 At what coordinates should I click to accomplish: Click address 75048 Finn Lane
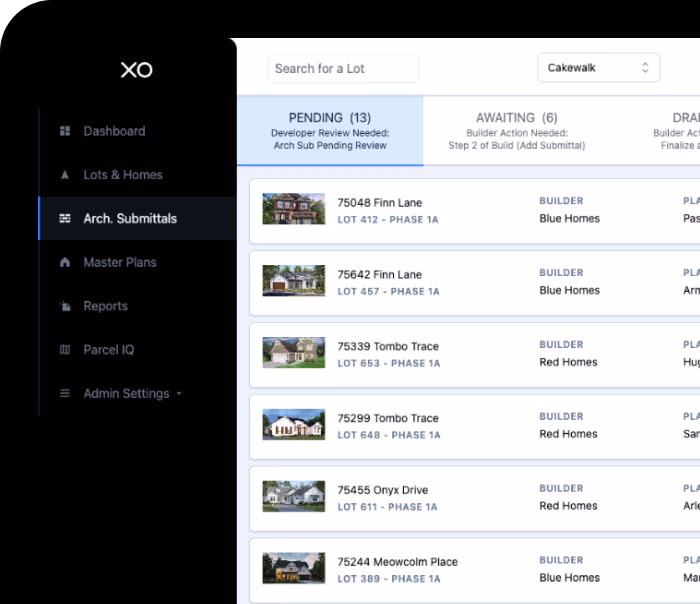[x=379, y=203]
